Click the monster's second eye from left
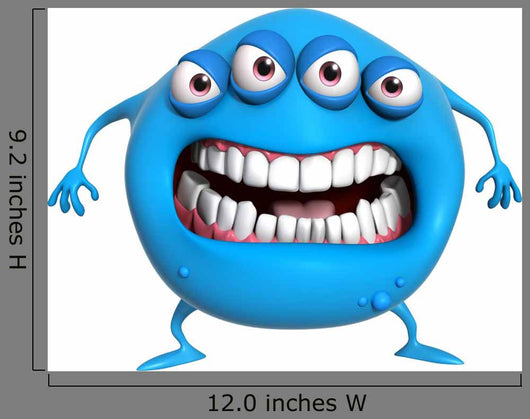The height and width of the screenshot is (419, 530). click(x=259, y=69)
